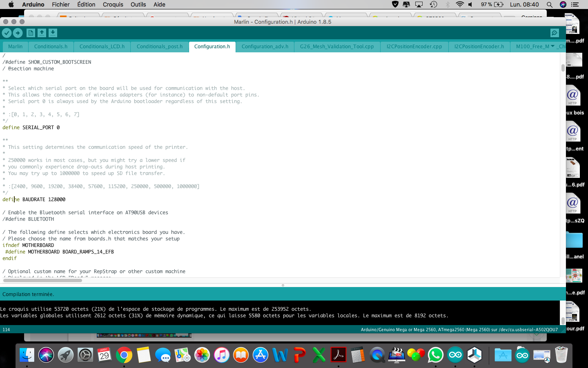Screen dimensions: 588x368
Task: Open System Preferences in the Dock
Action: coord(85,355)
